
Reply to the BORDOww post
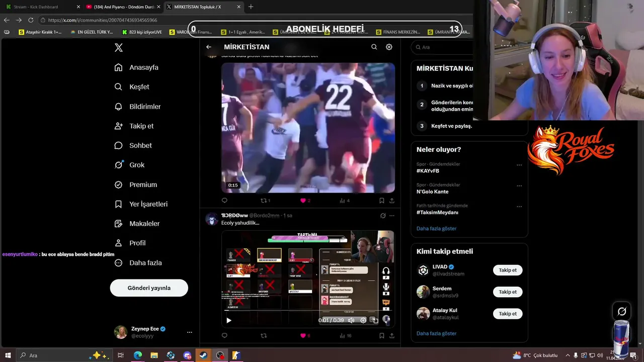(224, 335)
